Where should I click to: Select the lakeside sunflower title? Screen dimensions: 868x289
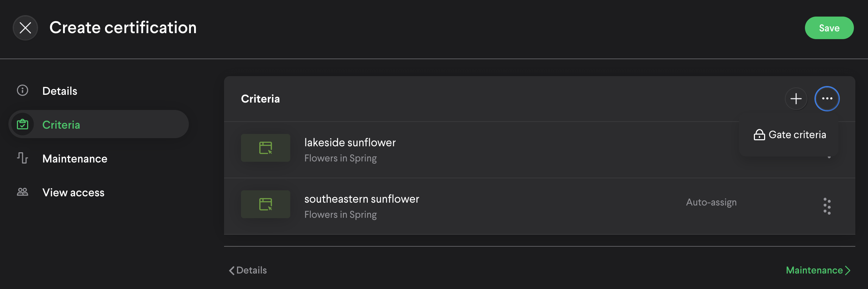click(x=350, y=142)
